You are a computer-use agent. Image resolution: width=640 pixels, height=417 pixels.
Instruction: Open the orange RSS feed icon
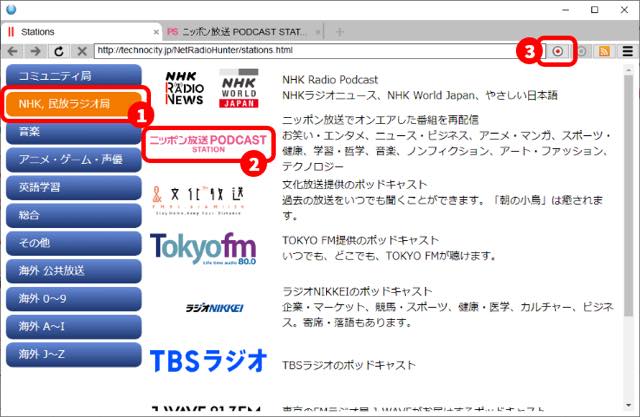coord(604,51)
